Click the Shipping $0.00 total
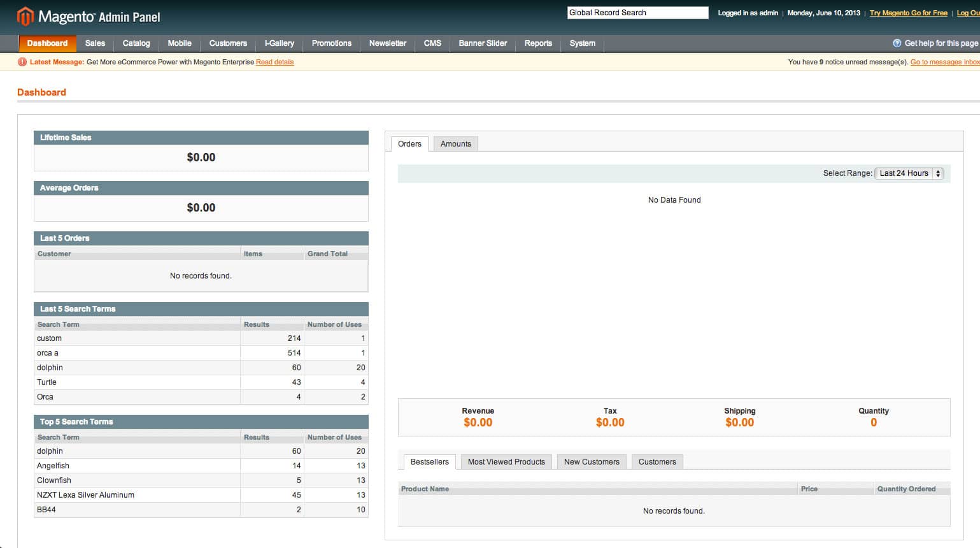The height and width of the screenshot is (548, 980). (739, 422)
